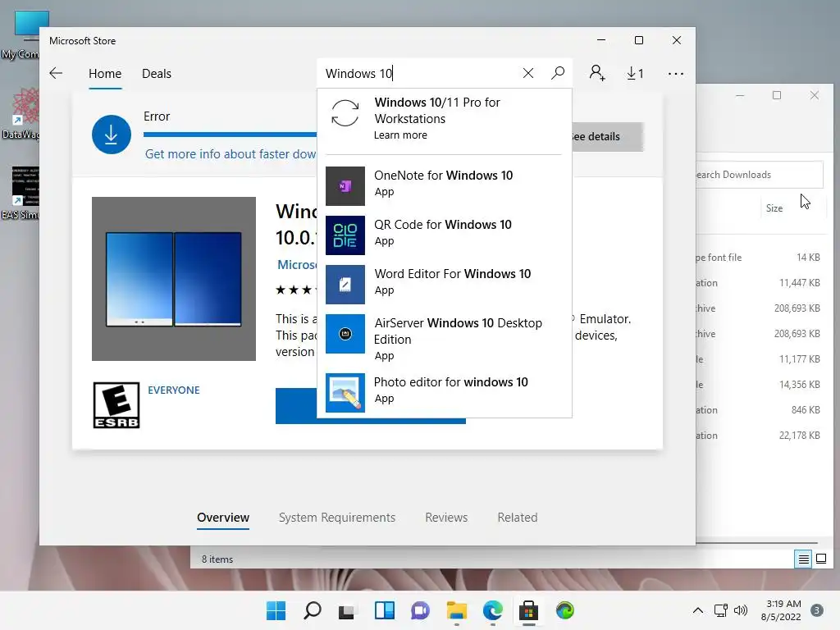Select AirServer Windows 10 Desktop Edition suggestion
Screen dimensions: 840x630
(x=444, y=337)
